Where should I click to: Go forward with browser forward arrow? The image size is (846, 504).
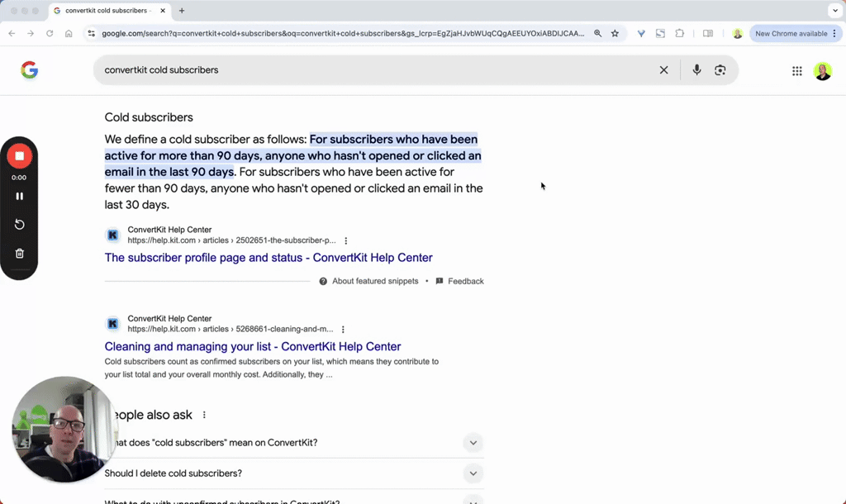click(x=31, y=33)
